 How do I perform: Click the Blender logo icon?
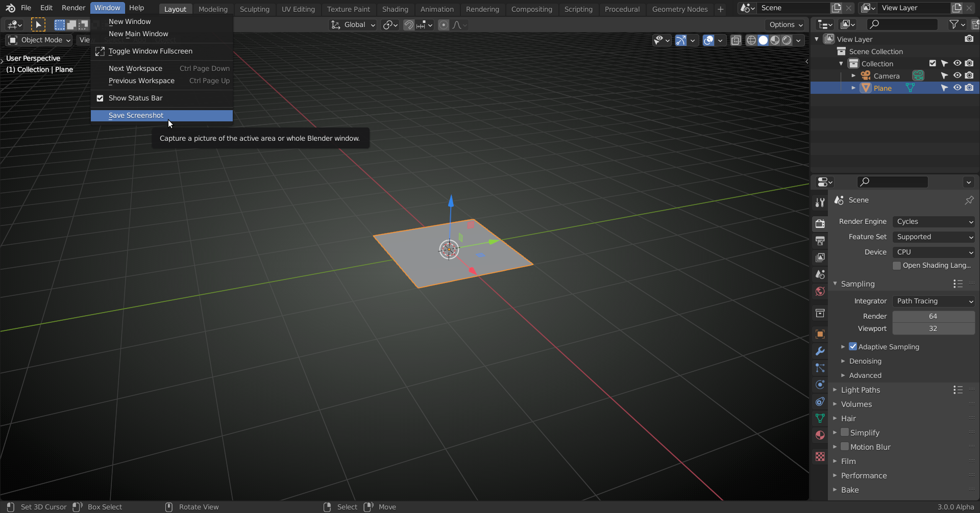click(x=10, y=8)
